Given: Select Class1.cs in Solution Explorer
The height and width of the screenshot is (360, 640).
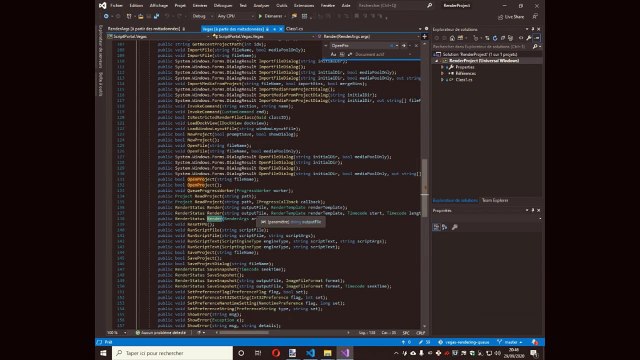Looking at the screenshot, I should [464, 80].
